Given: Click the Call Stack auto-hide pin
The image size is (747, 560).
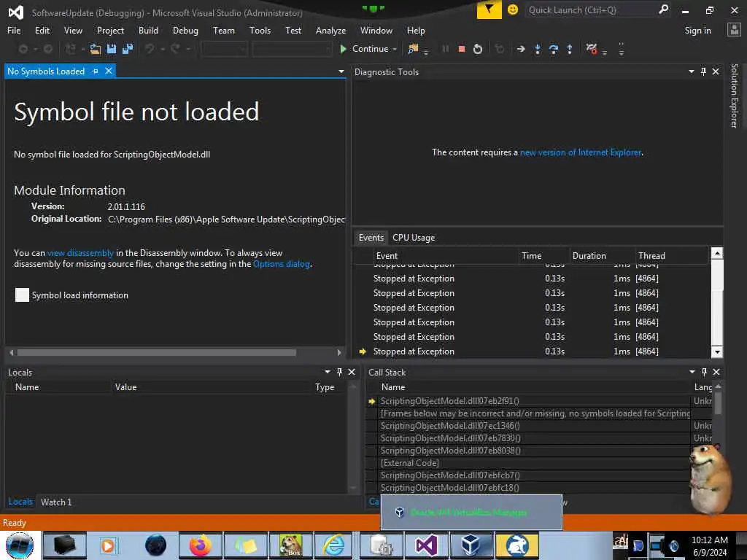Looking at the screenshot, I should pos(704,372).
